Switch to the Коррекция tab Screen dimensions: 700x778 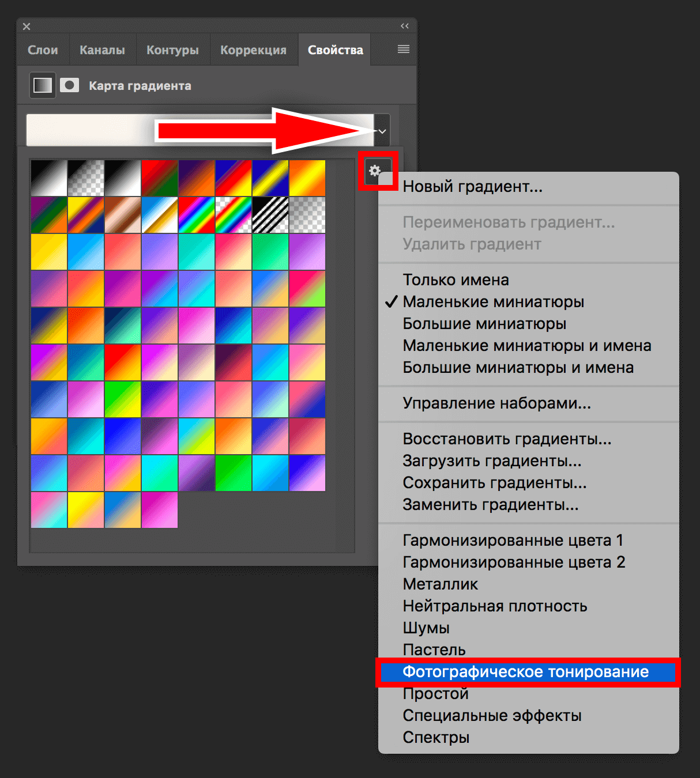pos(254,50)
